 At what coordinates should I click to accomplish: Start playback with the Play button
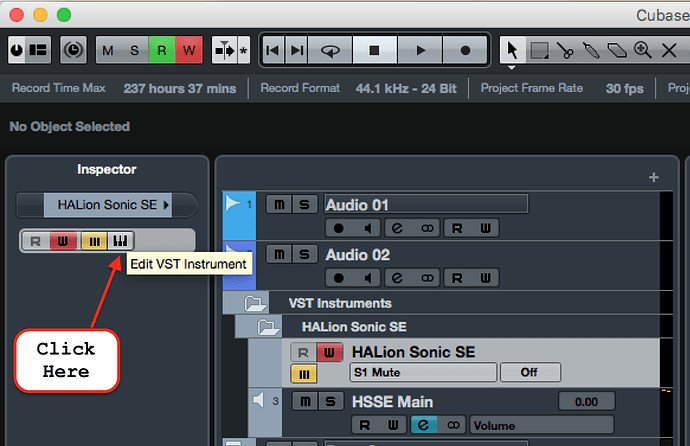420,51
